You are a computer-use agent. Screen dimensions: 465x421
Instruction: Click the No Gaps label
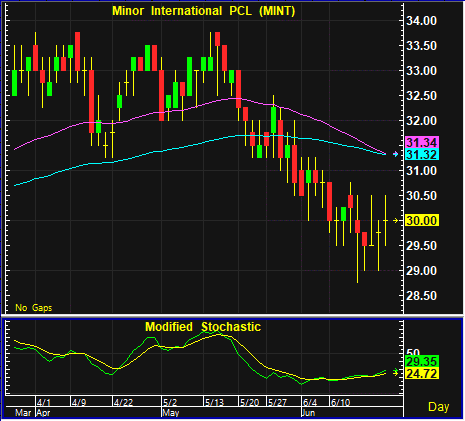point(34,307)
